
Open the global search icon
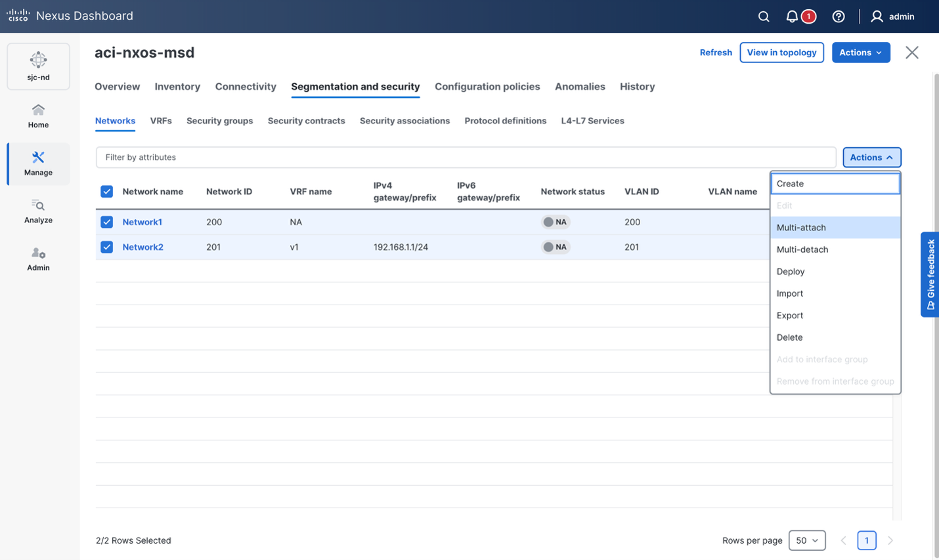point(764,16)
